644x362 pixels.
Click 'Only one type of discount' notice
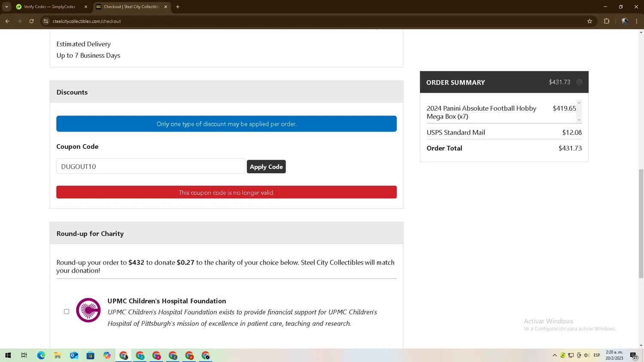pos(226,124)
